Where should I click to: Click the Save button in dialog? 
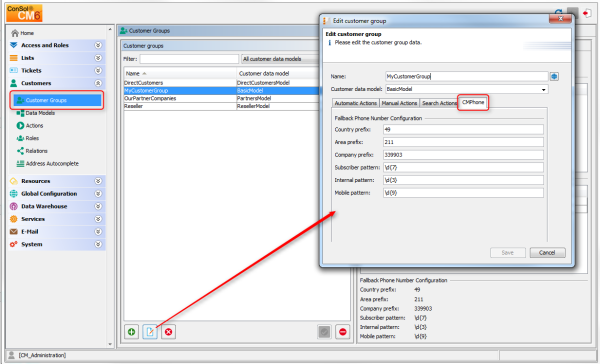507,253
